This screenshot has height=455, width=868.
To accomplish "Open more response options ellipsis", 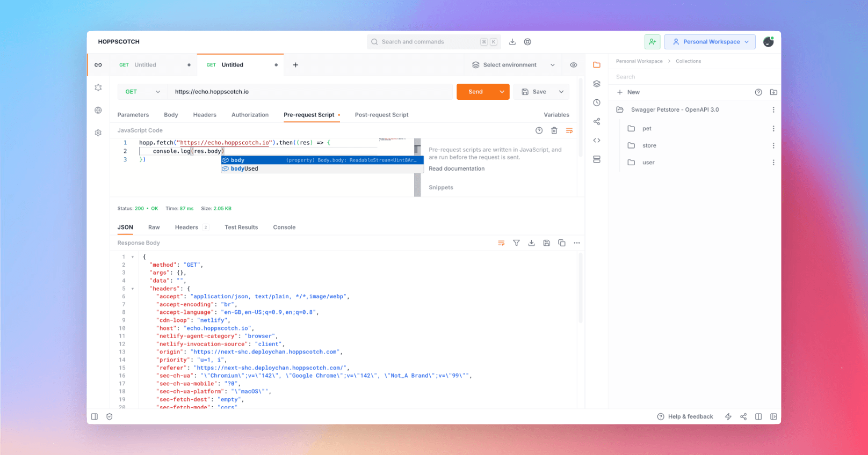I will point(577,243).
